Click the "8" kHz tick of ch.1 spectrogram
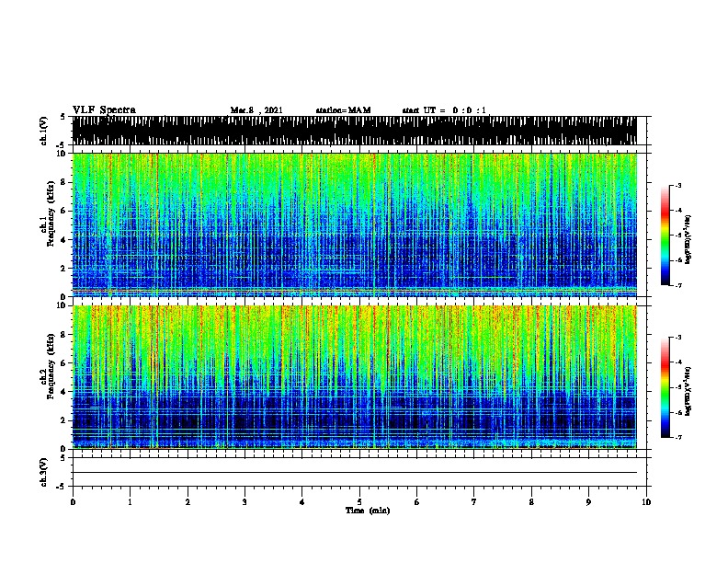Image resolution: width=728 pixels, height=563 pixels. coord(64,182)
